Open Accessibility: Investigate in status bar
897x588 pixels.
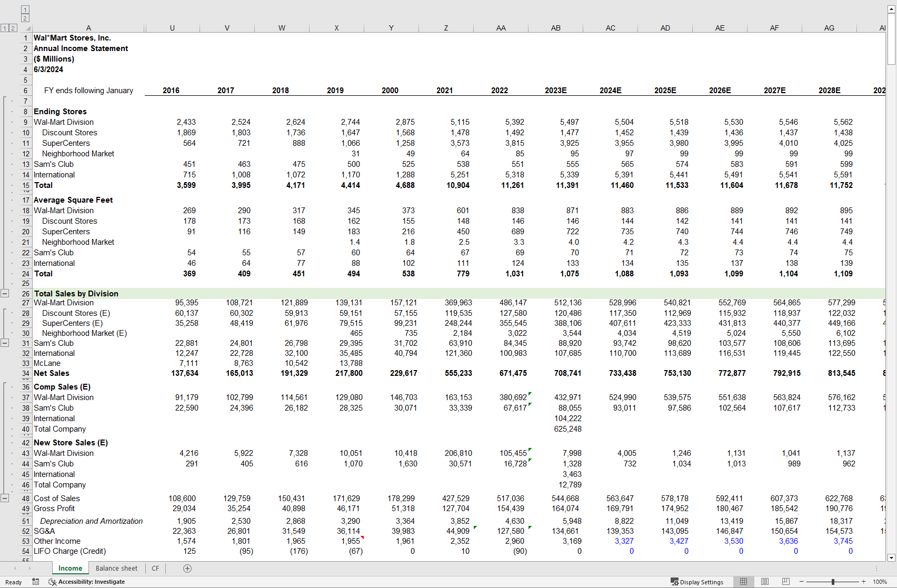coord(87,582)
